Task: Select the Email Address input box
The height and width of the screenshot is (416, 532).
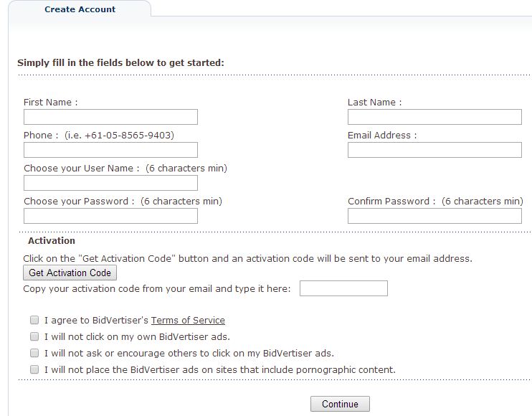Action: pos(434,150)
